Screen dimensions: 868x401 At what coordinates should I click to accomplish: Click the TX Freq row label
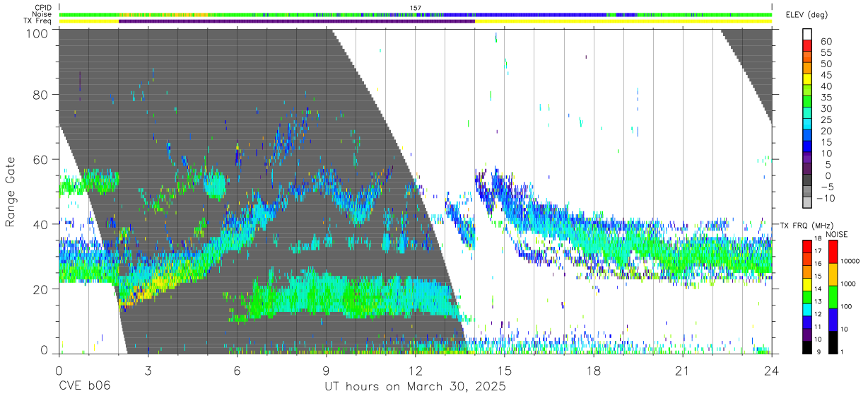coord(38,21)
